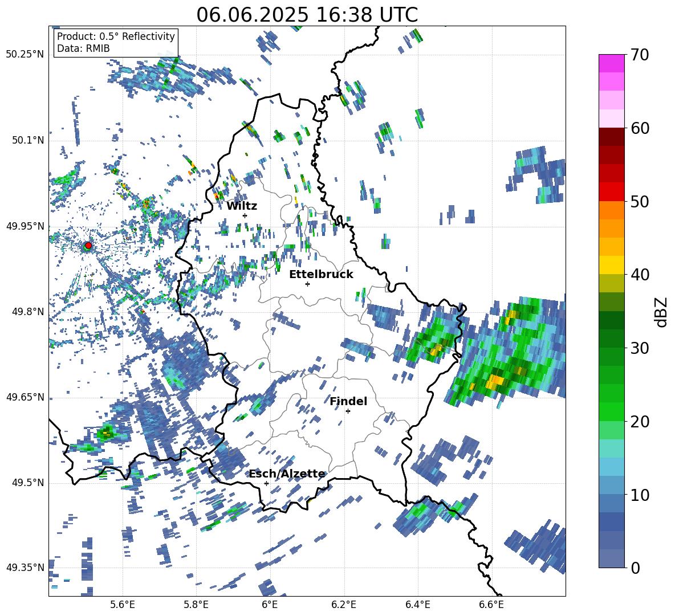Click the 5.6°E longitude label

tap(122, 605)
